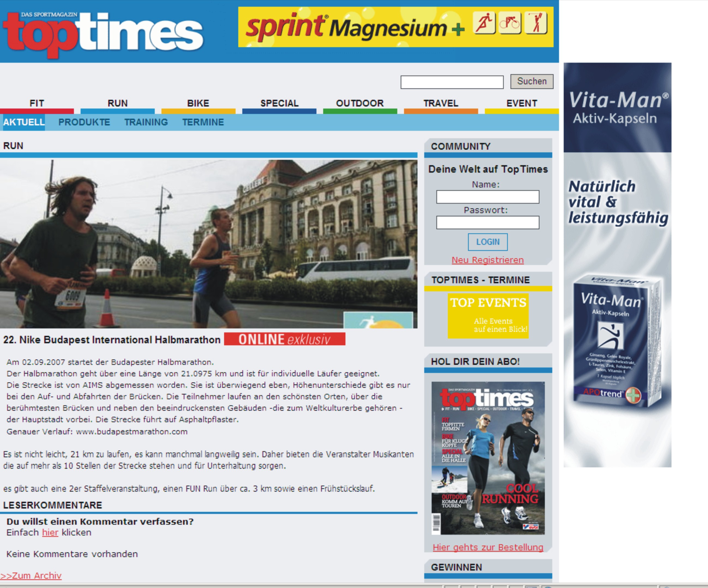The height and width of the screenshot is (588, 708).
Task: Click the golfer icon in the sprint banner
Action: coord(536,23)
